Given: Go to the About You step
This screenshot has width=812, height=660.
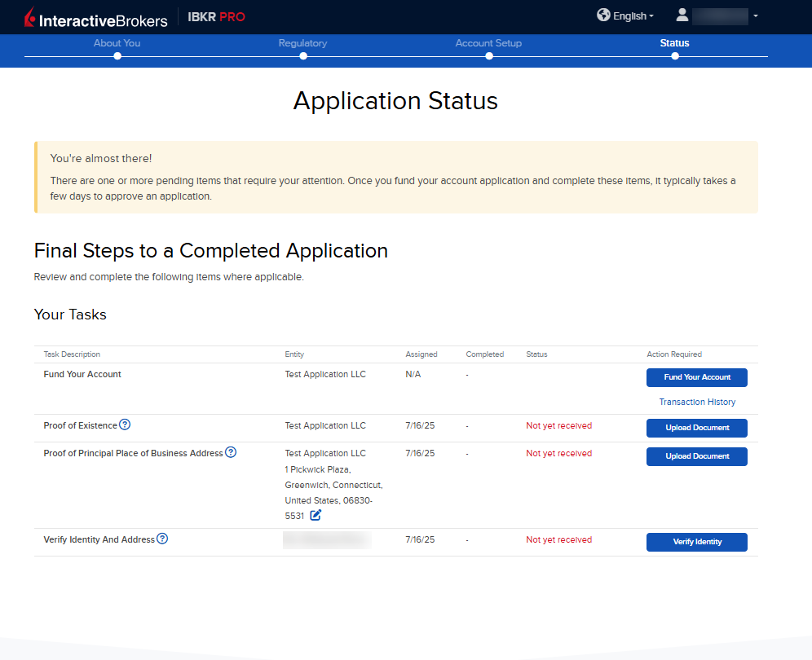Looking at the screenshot, I should (117, 43).
